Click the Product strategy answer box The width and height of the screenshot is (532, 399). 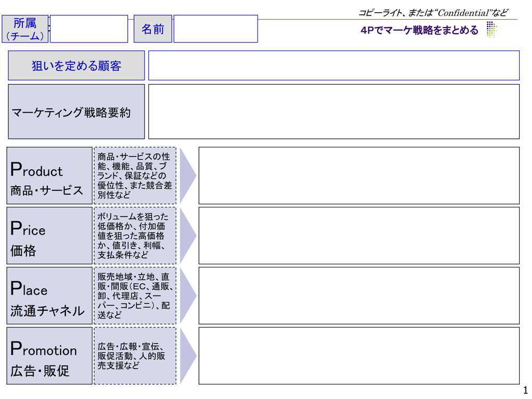(x=359, y=176)
